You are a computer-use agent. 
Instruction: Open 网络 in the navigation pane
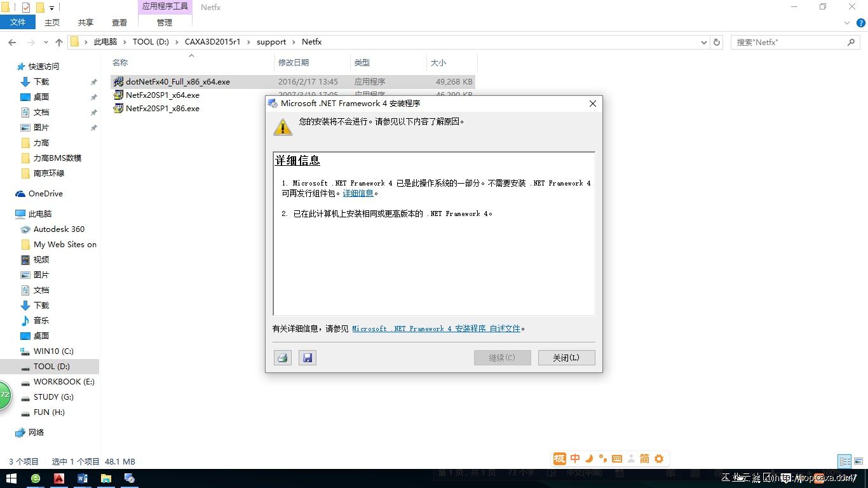[36, 433]
